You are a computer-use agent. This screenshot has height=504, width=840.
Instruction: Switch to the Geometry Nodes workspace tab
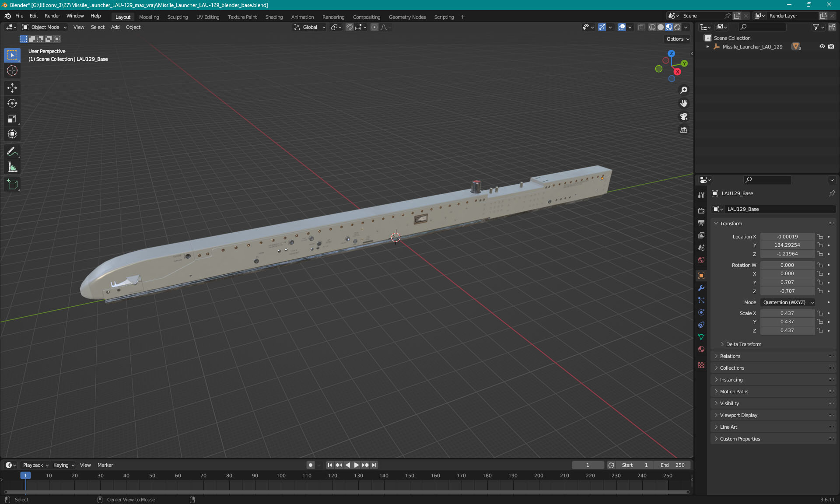click(x=407, y=17)
